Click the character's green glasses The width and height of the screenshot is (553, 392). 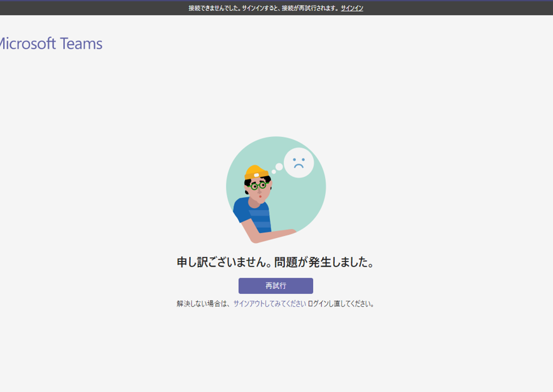(x=258, y=186)
